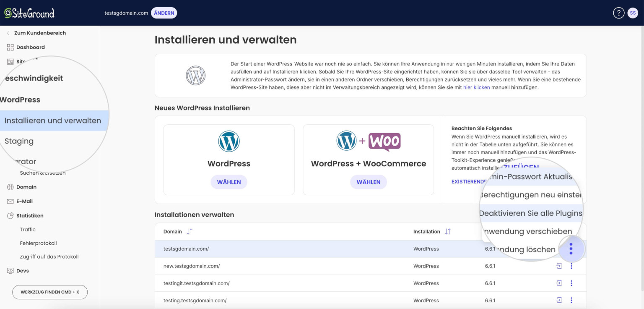This screenshot has width=644, height=309.
Task: Click the Domain globe icon
Action: pyautogui.click(x=10, y=187)
